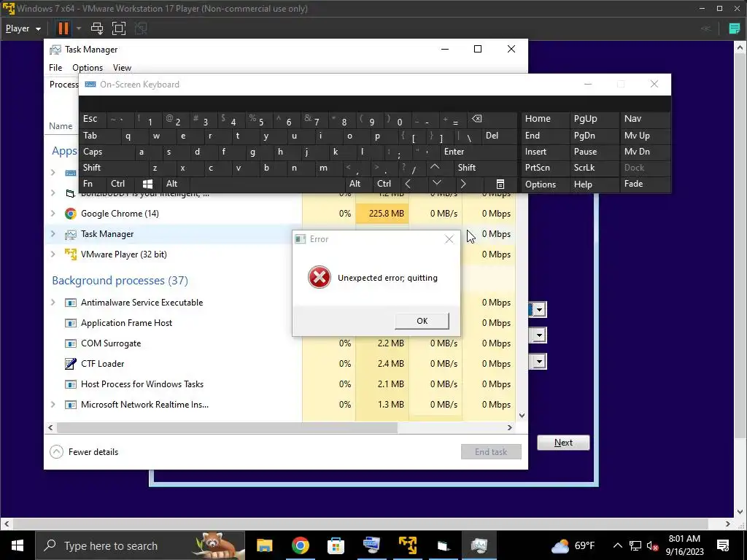Image resolution: width=747 pixels, height=560 pixels.
Task: Click the VMware Player process icon
Action: click(71, 254)
